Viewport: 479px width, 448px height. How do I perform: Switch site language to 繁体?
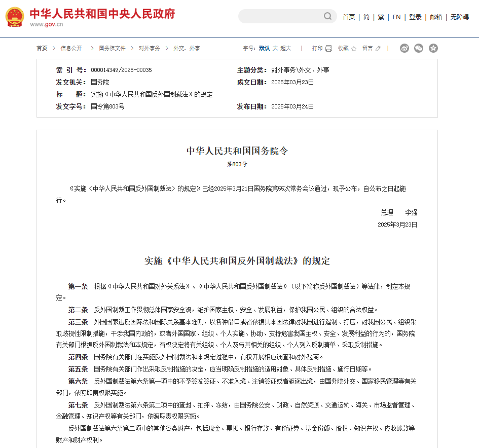tap(380, 16)
